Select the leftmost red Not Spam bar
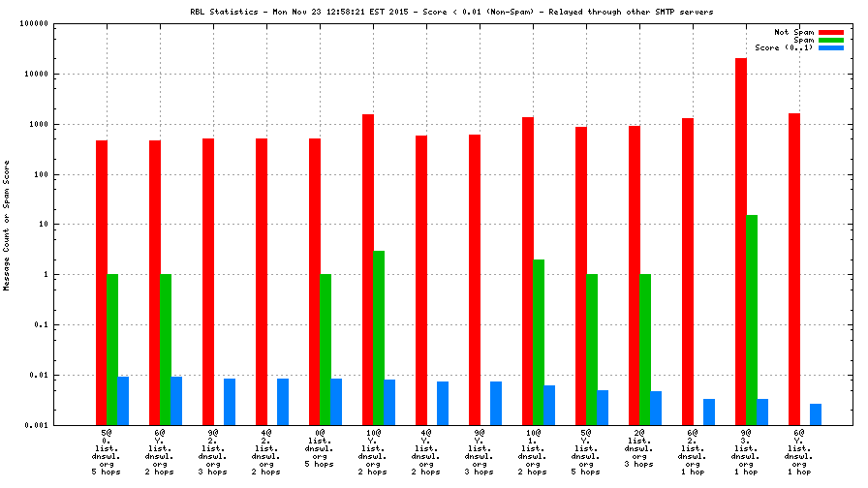This screenshot has width=868, height=488. pyautogui.click(x=101, y=283)
